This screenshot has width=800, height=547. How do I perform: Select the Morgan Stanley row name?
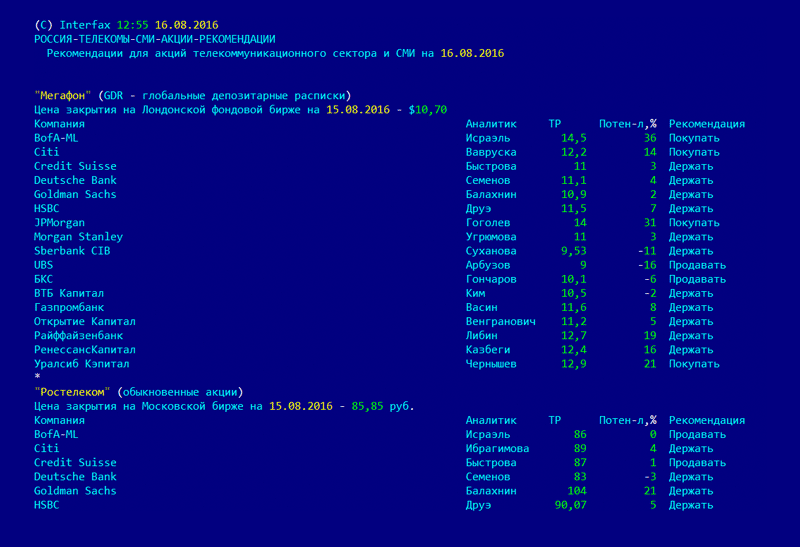coord(79,237)
